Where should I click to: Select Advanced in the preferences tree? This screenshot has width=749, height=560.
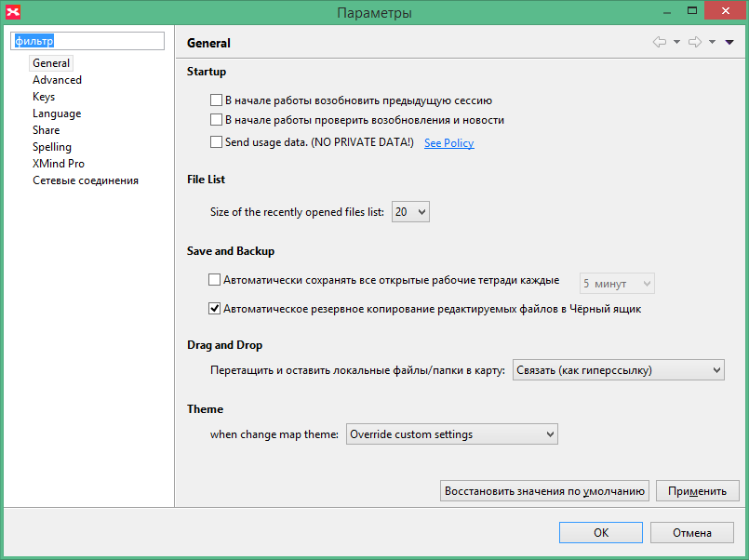click(x=57, y=80)
